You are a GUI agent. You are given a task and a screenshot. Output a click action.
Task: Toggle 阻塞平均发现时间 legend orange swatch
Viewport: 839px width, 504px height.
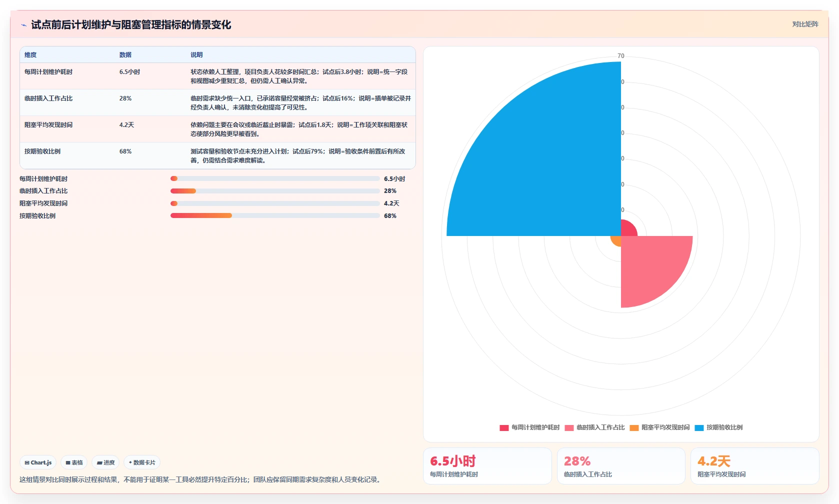point(634,428)
